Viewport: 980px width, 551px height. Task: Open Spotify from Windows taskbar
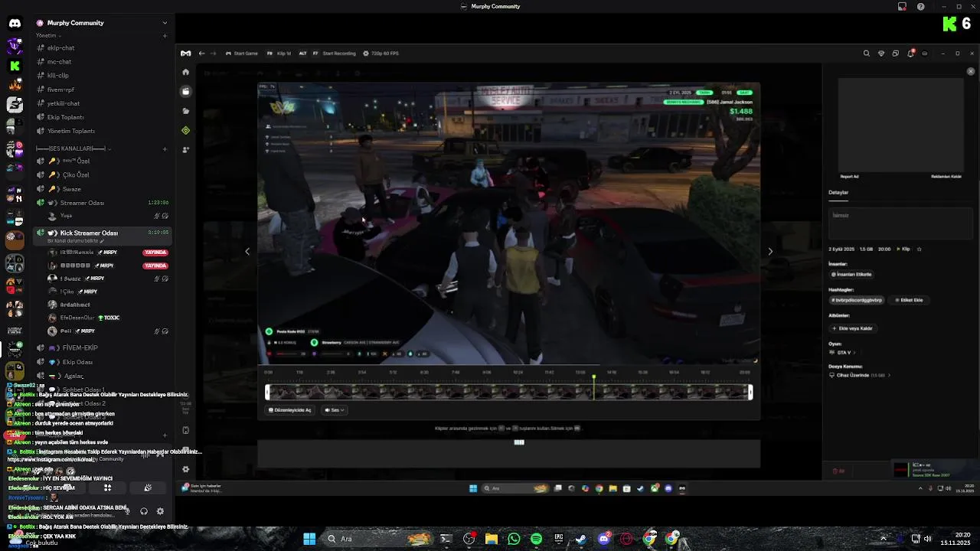coord(536,539)
